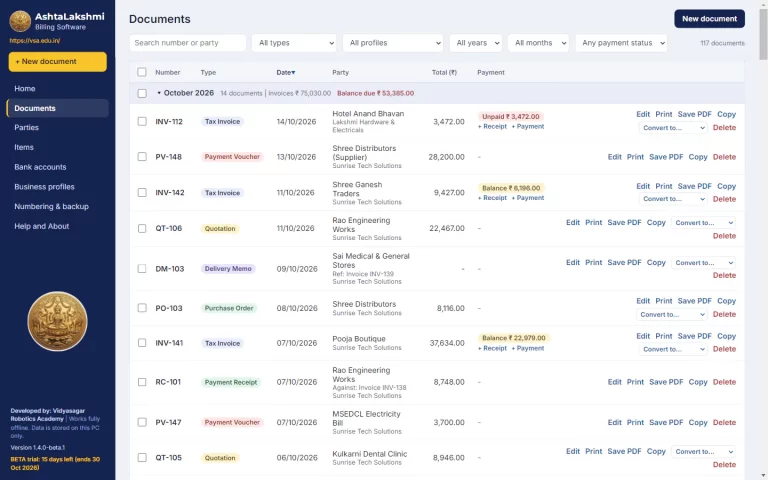The image size is (768, 480).
Task: Click the Tax Invoice badge on INV-112
Action: coord(222,121)
